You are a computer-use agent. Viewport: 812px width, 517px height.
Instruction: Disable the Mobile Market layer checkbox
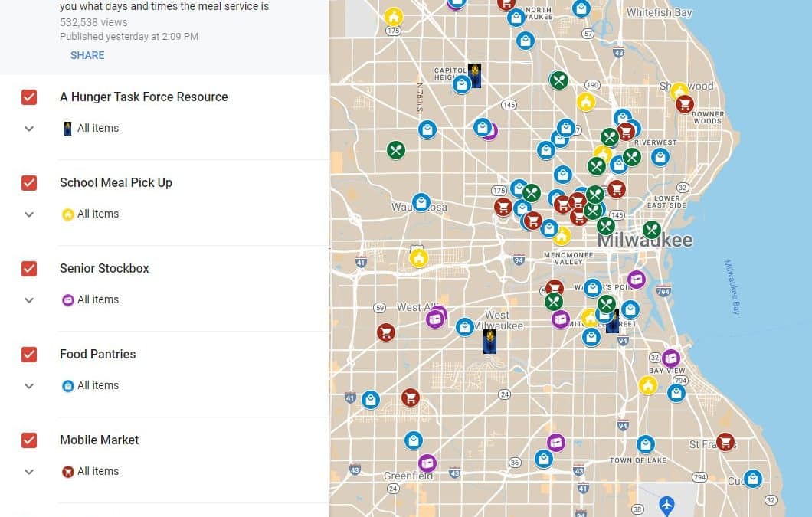pos(29,440)
